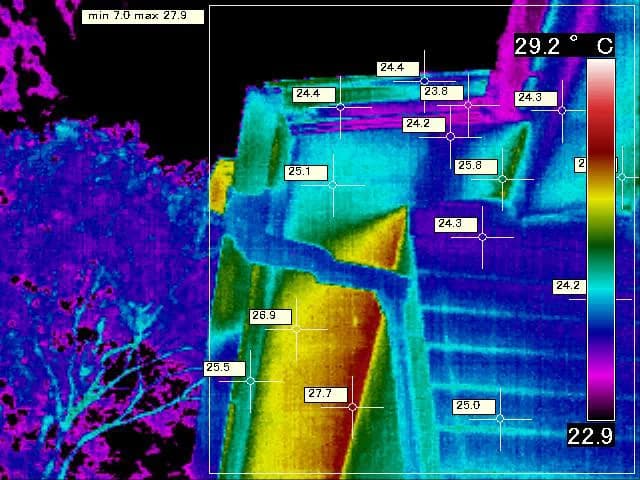Click the 25.1 temperature label
640x480 pixels.
coord(306,173)
